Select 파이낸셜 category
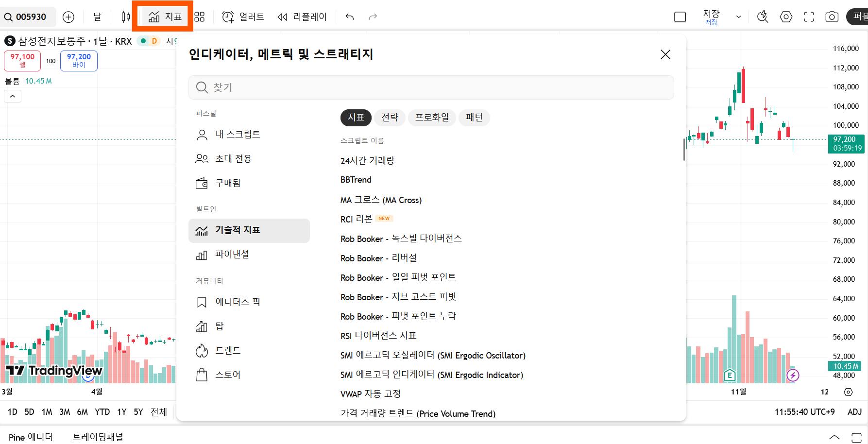This screenshot has height=444, width=868. coord(249,255)
